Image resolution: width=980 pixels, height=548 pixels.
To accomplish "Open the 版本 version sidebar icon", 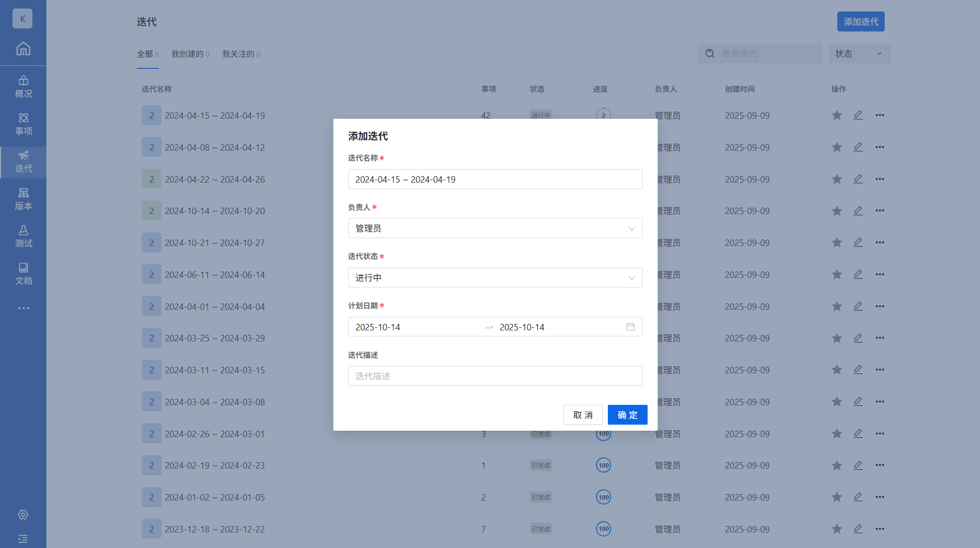I will pyautogui.click(x=23, y=199).
